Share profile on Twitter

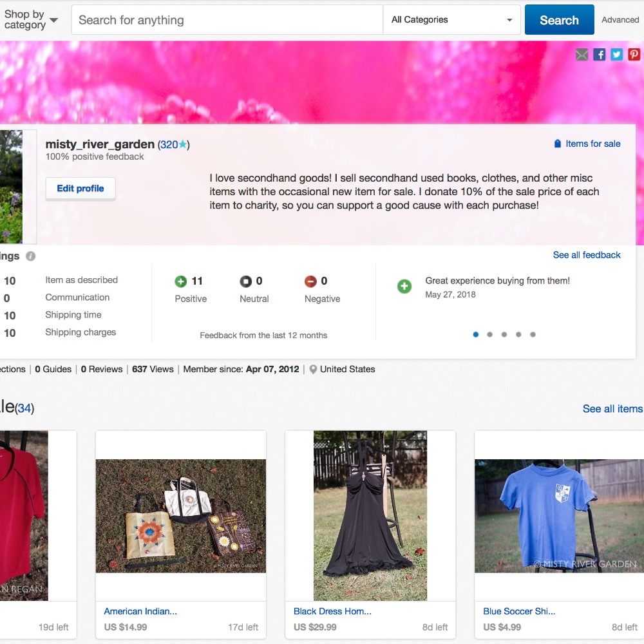(616, 55)
